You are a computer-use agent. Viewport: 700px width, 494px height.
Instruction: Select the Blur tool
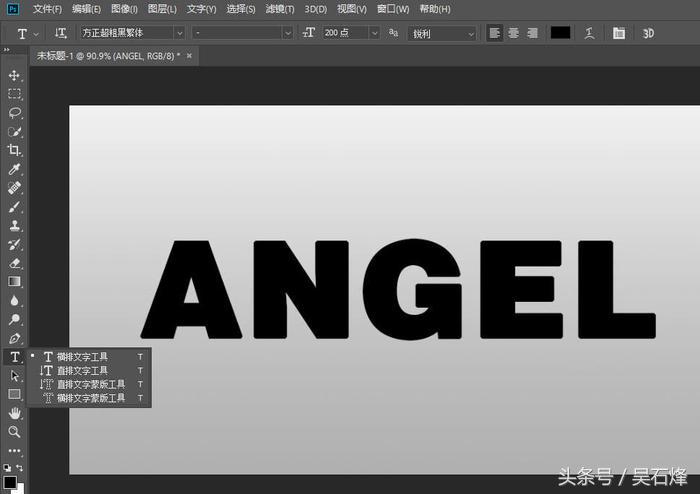pyautogui.click(x=14, y=300)
